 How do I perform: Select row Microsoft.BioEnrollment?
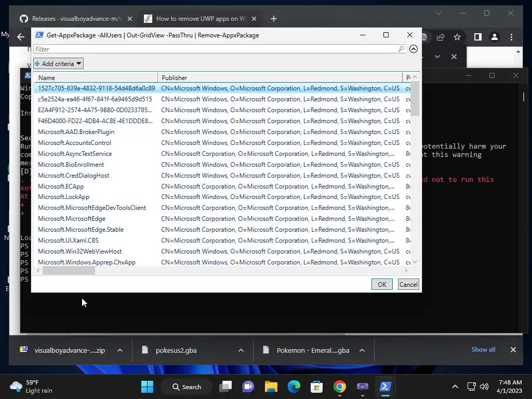(222, 165)
